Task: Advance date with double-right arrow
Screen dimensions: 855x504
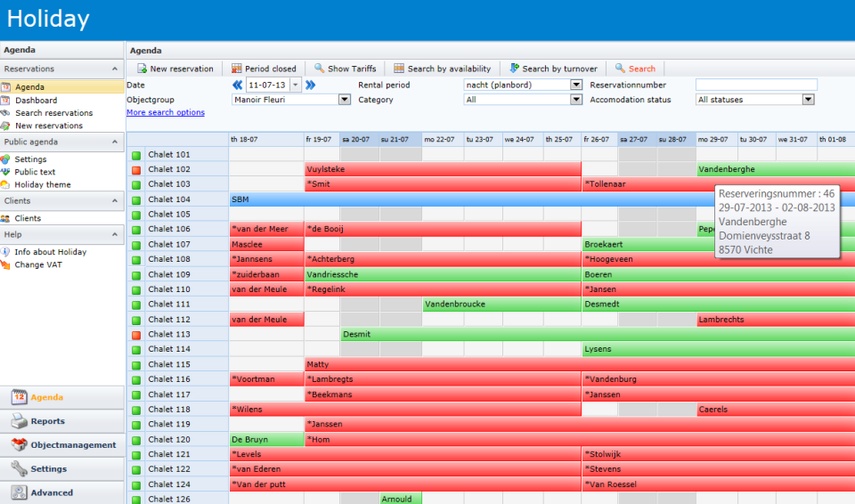Action: coord(310,85)
